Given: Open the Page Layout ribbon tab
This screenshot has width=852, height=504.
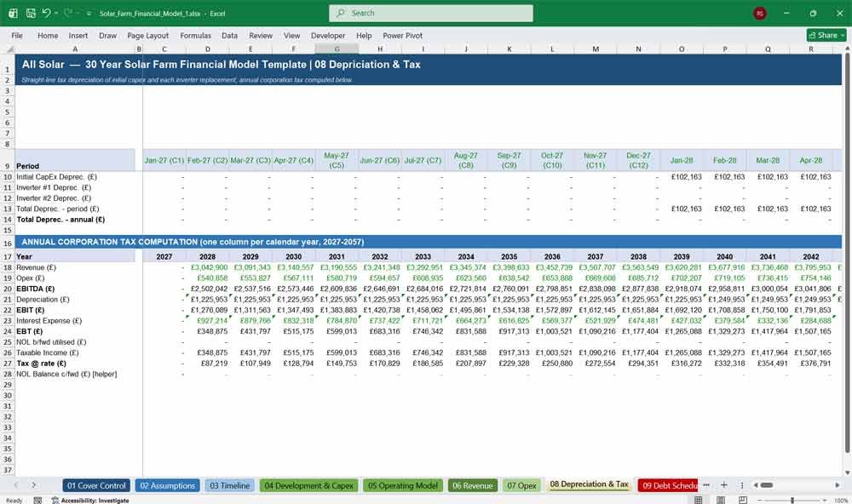Looking at the screenshot, I should [147, 35].
